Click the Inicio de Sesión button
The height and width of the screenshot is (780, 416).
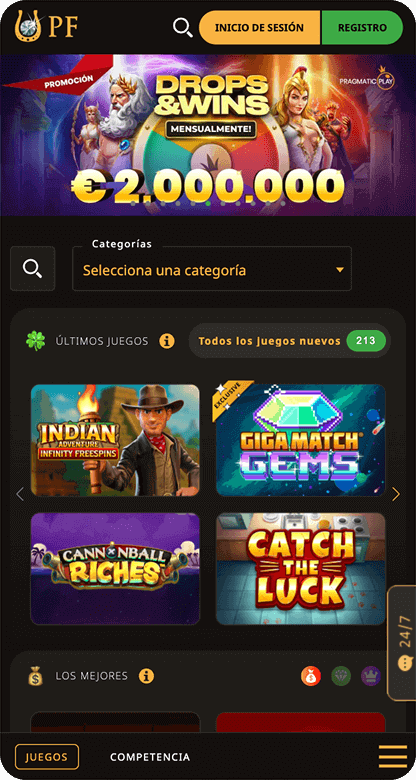260,27
